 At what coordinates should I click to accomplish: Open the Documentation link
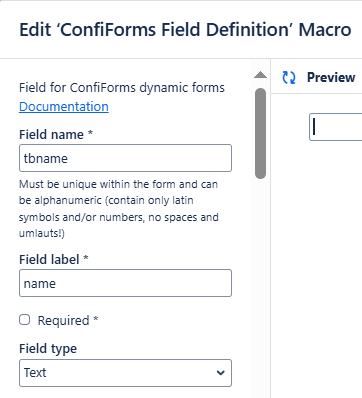pos(64,107)
